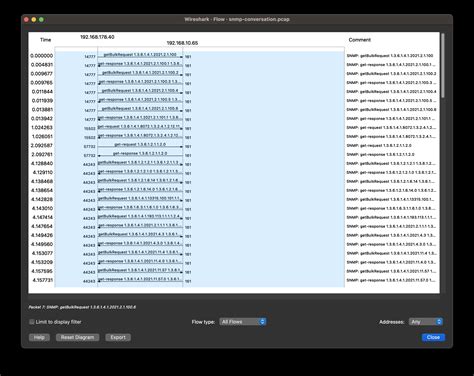Viewport: 474px width, 376px height.
Task: Click the first getBulkRequest arrow at time 0.000000
Action: [x=140, y=55]
